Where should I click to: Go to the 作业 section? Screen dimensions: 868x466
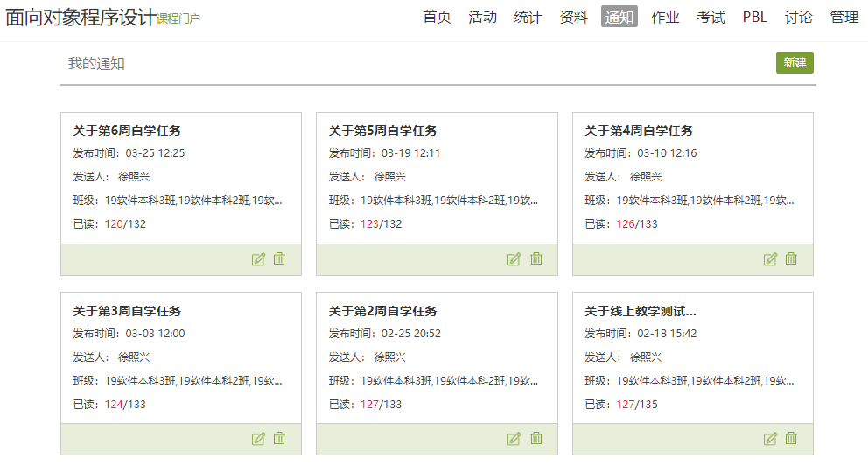[x=665, y=17]
